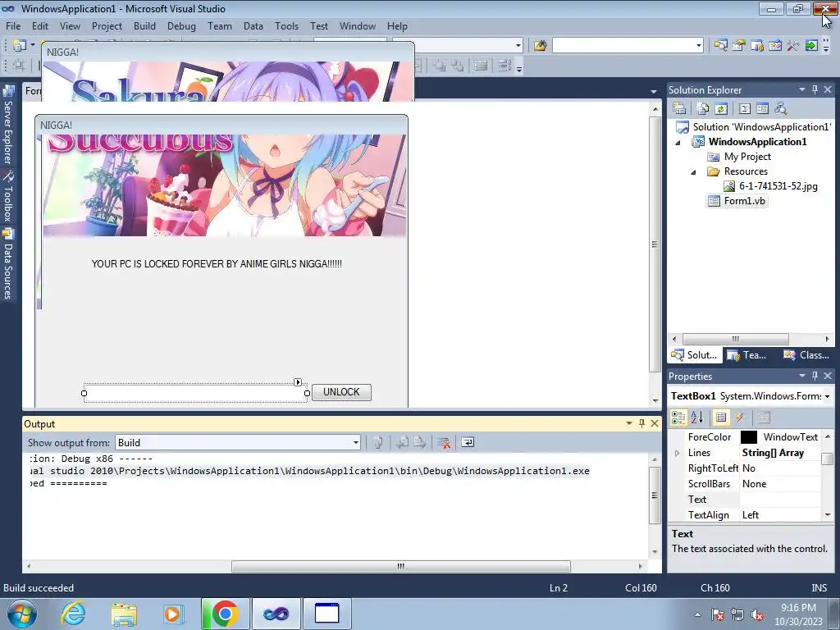Click Go to Next Message in Output
The image size is (840, 630).
(420, 442)
